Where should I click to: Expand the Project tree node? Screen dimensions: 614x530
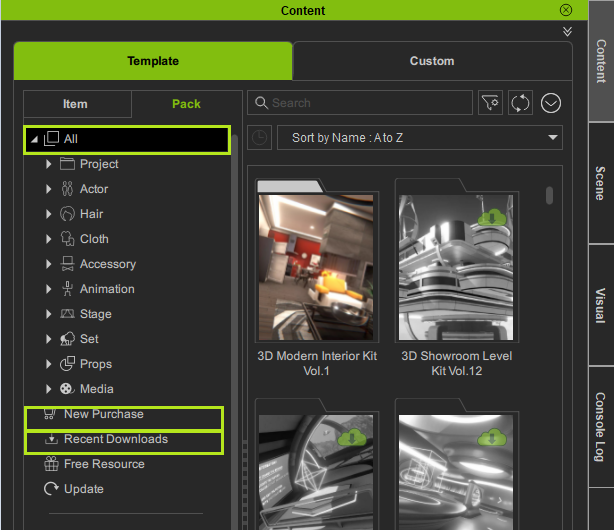(49, 164)
